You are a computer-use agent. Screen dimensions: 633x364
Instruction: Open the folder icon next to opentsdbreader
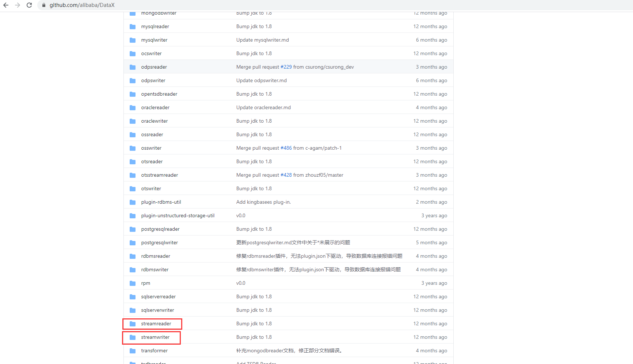coord(133,94)
